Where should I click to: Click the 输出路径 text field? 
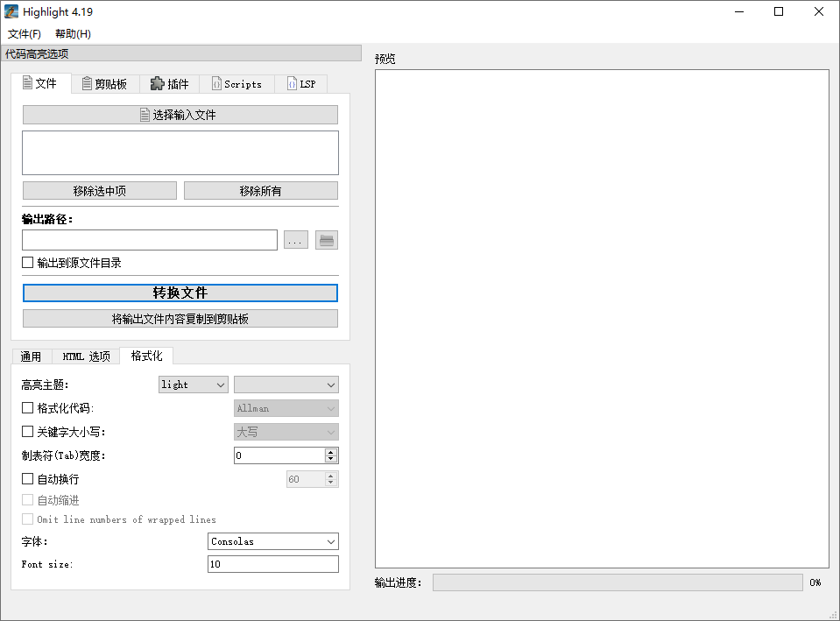tap(150, 240)
